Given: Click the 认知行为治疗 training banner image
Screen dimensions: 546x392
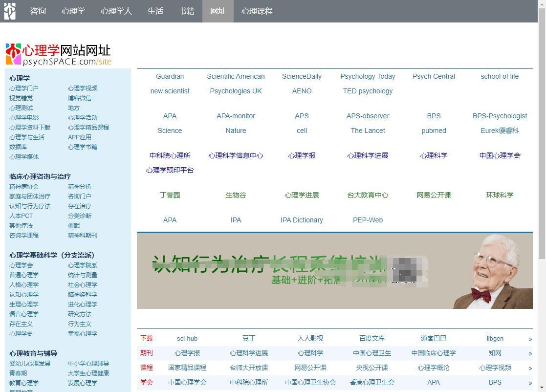Looking at the screenshot, I should pos(335,271).
